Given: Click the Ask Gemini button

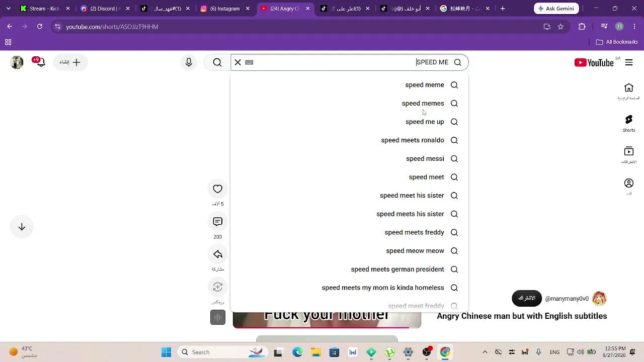Looking at the screenshot, I should (556, 9).
